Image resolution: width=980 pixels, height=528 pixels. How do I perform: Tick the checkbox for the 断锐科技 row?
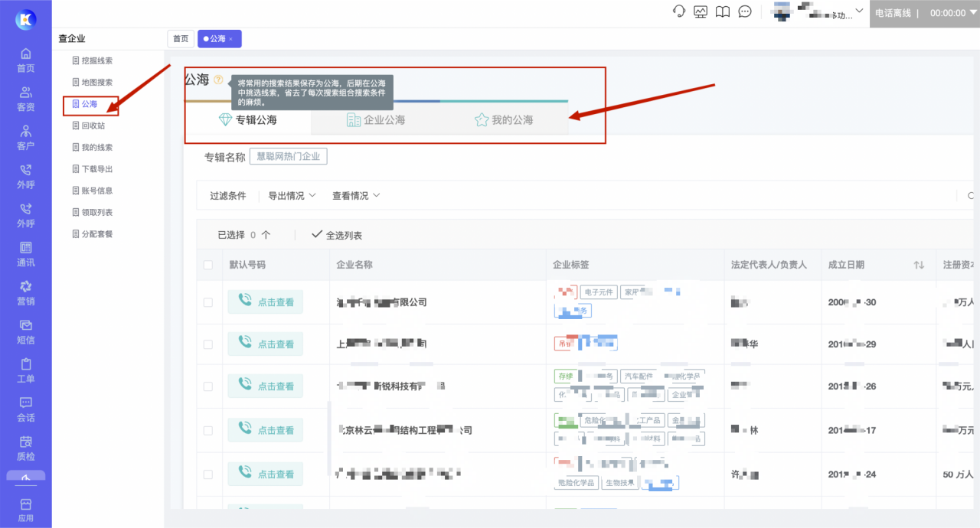[208, 386]
